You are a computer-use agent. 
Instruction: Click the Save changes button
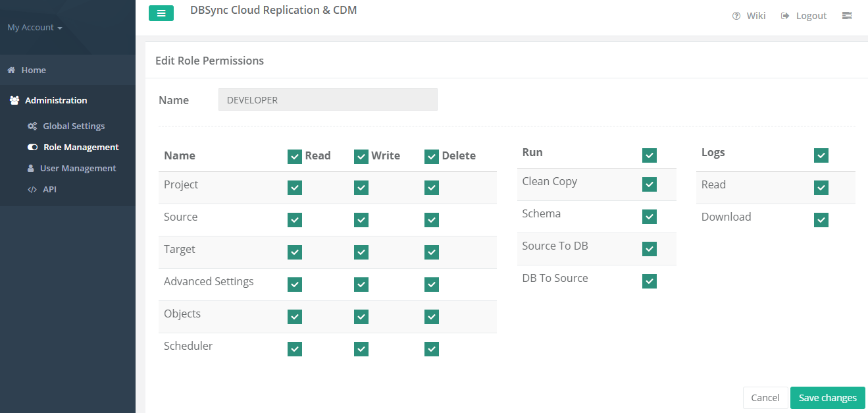pos(827,398)
